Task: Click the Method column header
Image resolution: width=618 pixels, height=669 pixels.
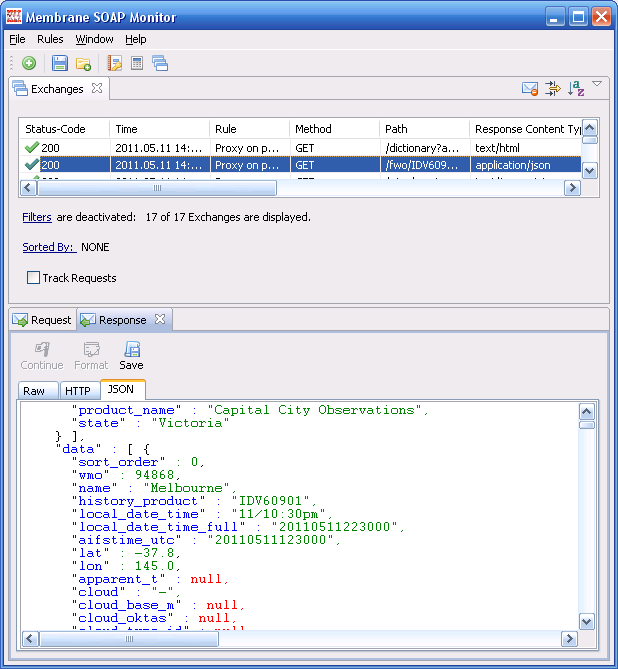Action: pyautogui.click(x=335, y=129)
